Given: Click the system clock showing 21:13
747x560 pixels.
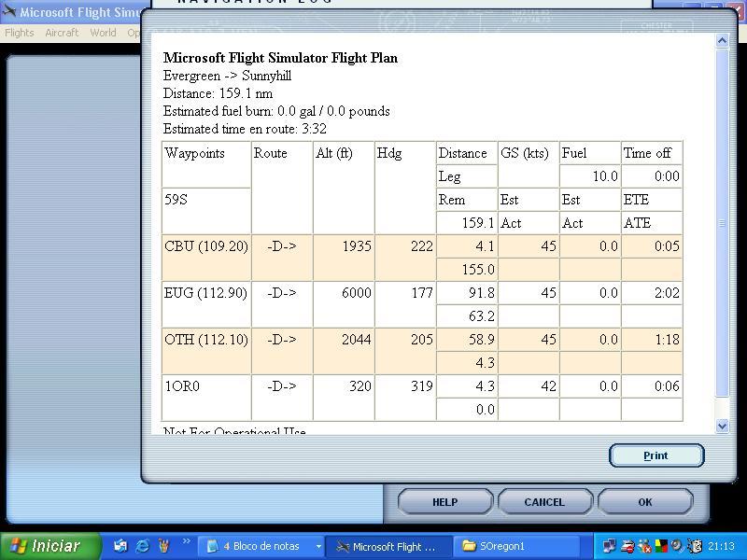Looking at the screenshot, I should [x=720, y=547].
